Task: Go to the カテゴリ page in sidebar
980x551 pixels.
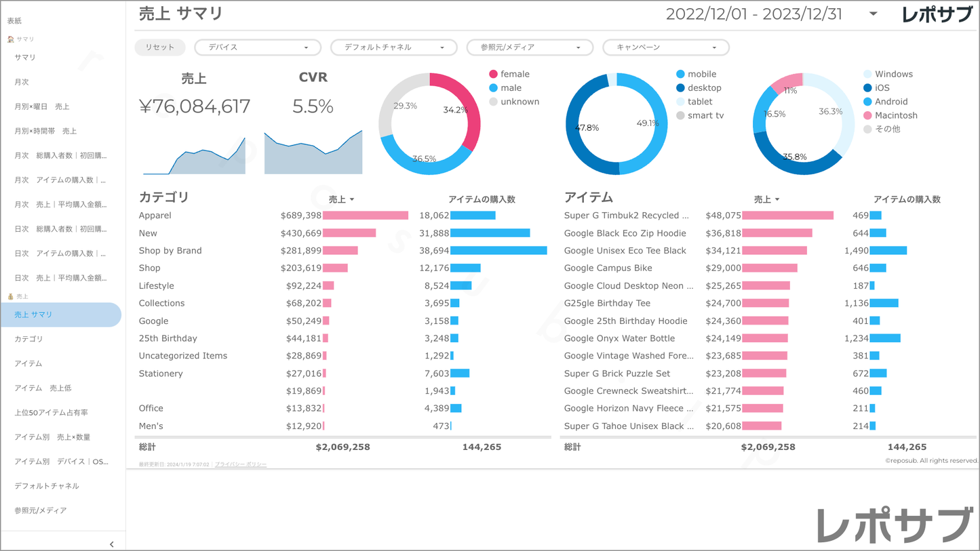Action: pyautogui.click(x=28, y=339)
